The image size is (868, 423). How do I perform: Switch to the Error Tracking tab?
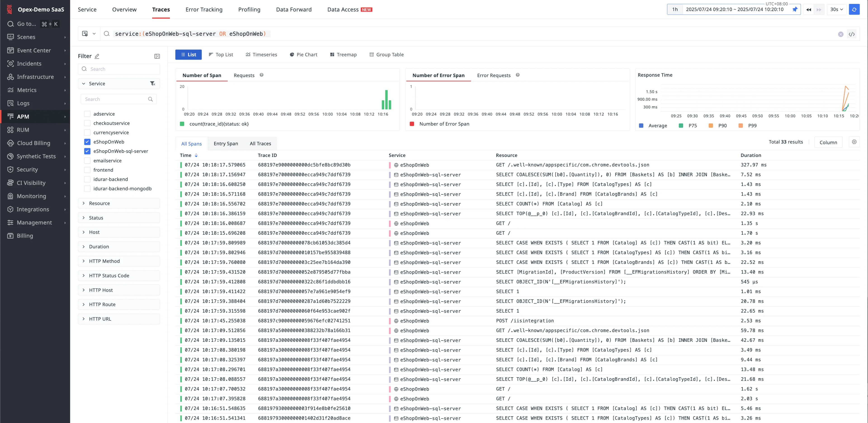click(204, 9)
